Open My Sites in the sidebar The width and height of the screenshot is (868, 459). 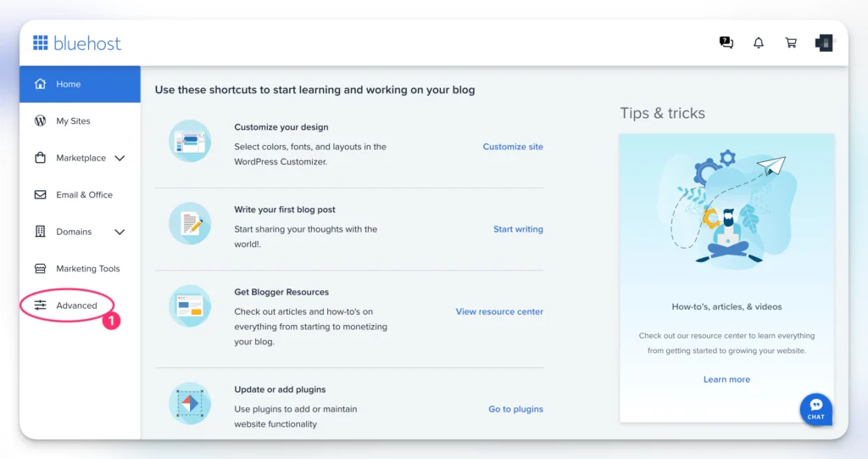pos(73,121)
